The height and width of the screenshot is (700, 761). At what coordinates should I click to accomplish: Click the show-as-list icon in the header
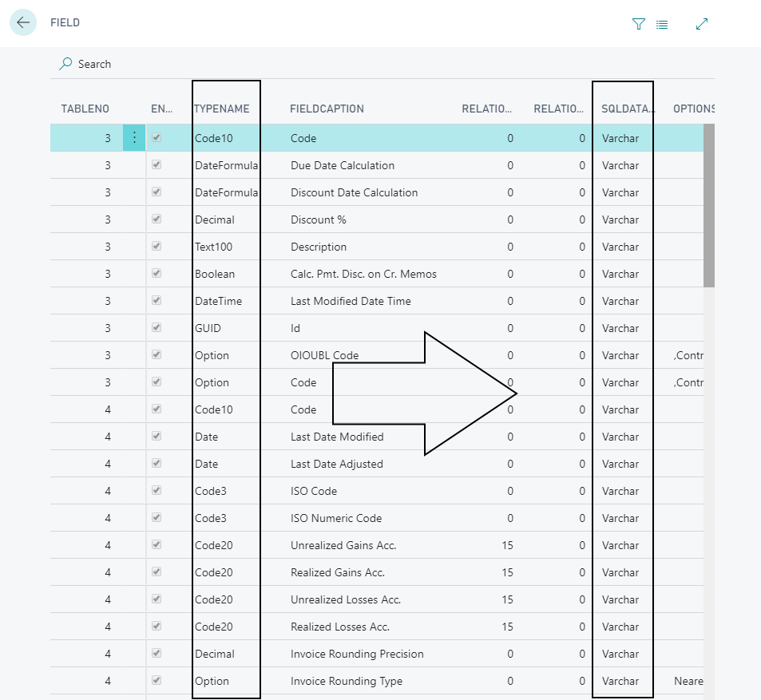(662, 24)
